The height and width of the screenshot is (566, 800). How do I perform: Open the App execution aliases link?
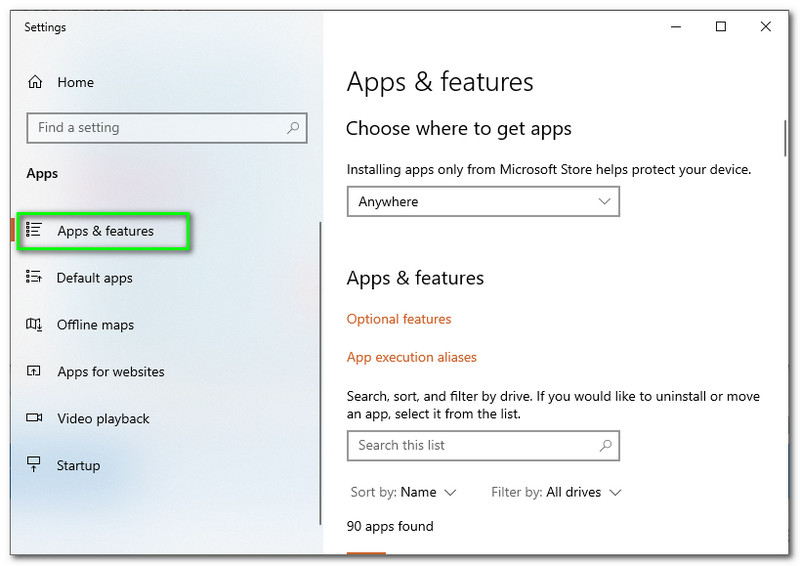(411, 357)
